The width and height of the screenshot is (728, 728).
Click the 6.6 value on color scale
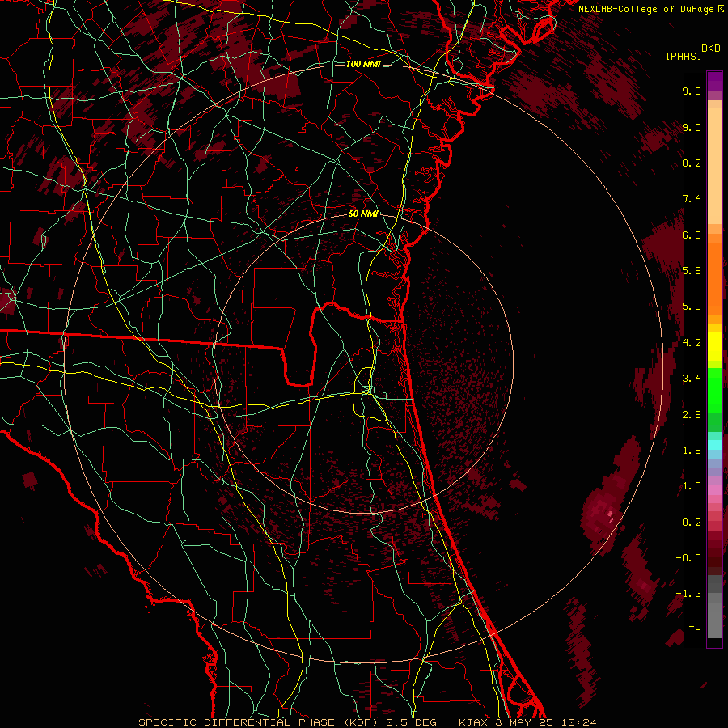tap(692, 235)
